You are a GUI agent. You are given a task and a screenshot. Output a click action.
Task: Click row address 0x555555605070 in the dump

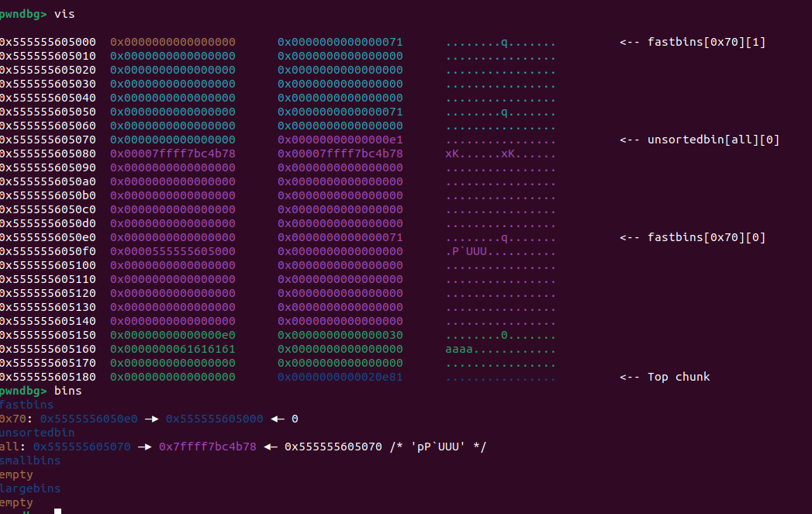(x=48, y=140)
